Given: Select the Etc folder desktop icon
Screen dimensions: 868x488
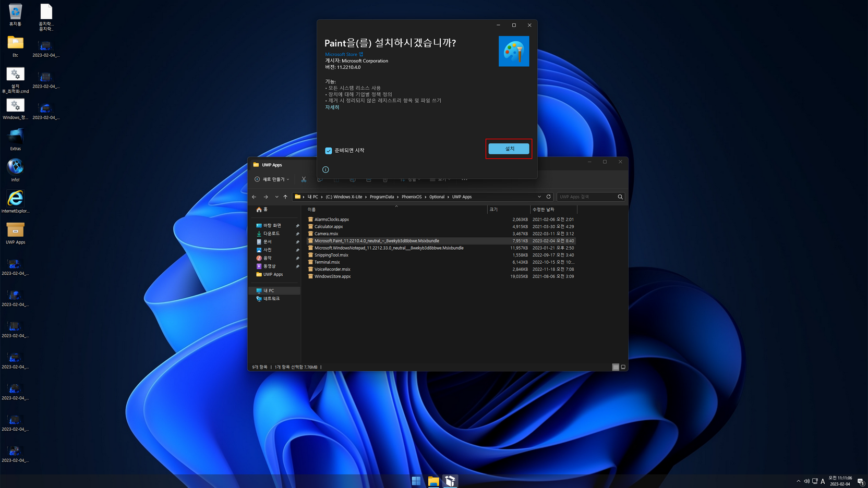Looking at the screenshot, I should [x=15, y=46].
